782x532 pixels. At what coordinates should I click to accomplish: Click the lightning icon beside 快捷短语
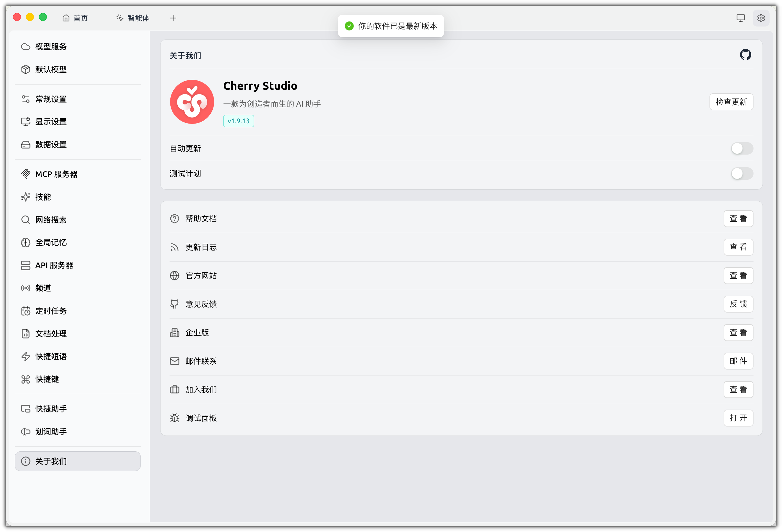click(x=26, y=356)
